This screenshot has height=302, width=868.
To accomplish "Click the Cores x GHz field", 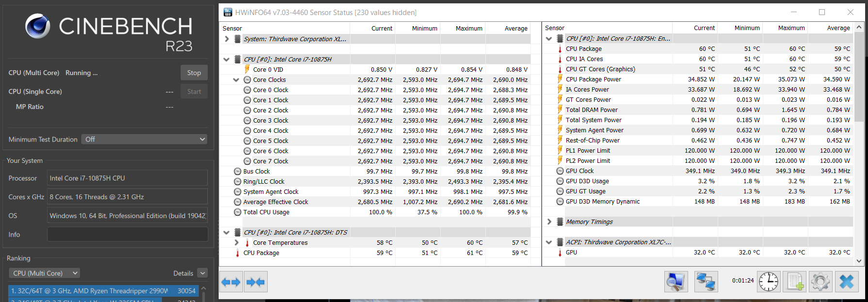I will point(128,197).
